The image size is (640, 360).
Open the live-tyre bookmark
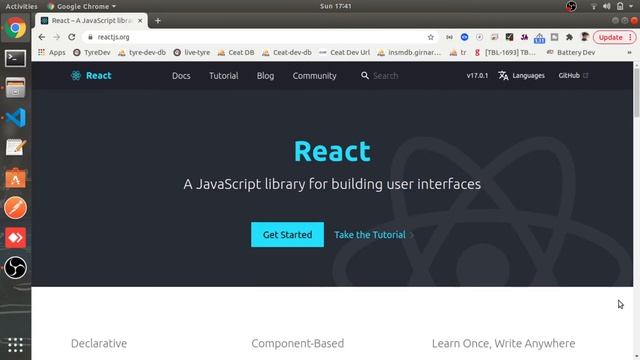(191, 52)
